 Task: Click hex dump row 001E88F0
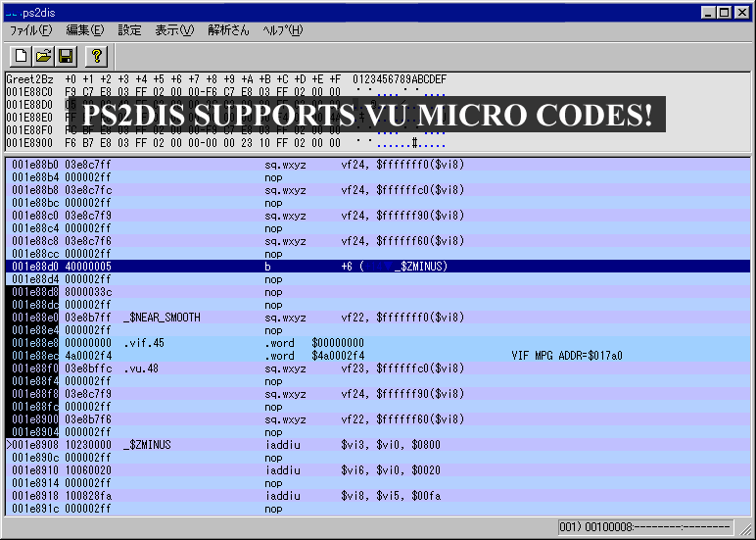[x=226, y=130]
